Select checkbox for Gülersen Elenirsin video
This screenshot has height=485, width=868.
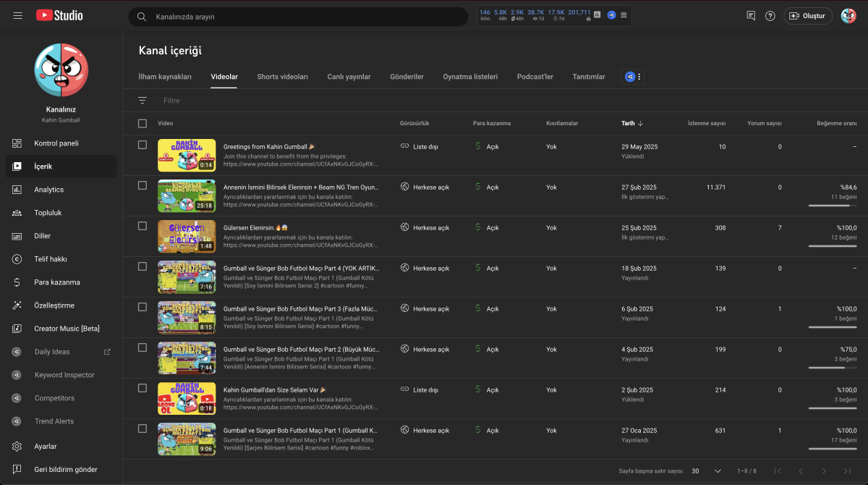[x=142, y=226]
